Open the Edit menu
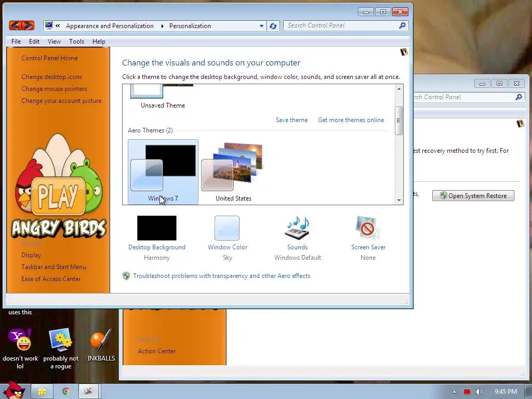532x399 pixels. tap(34, 42)
